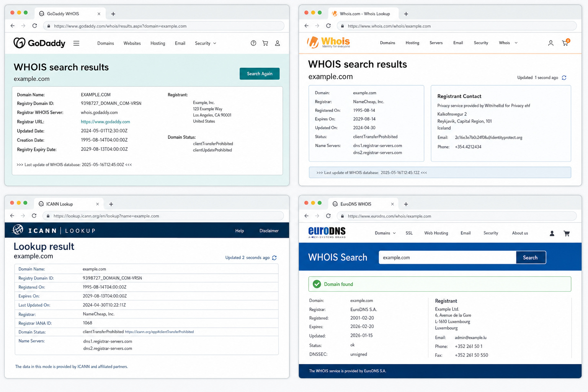Click GoDaddy Search Again button
Viewport: 588px width, 392px height.
coord(260,73)
